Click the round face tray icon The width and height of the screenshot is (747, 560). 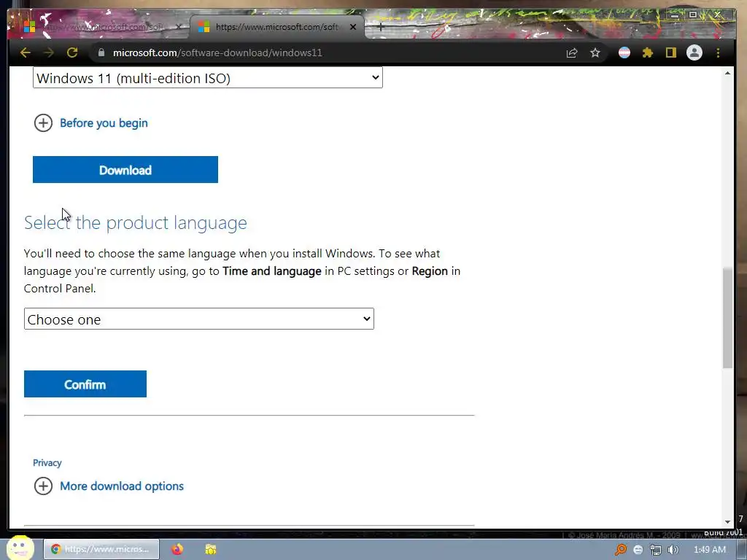[x=638, y=550]
